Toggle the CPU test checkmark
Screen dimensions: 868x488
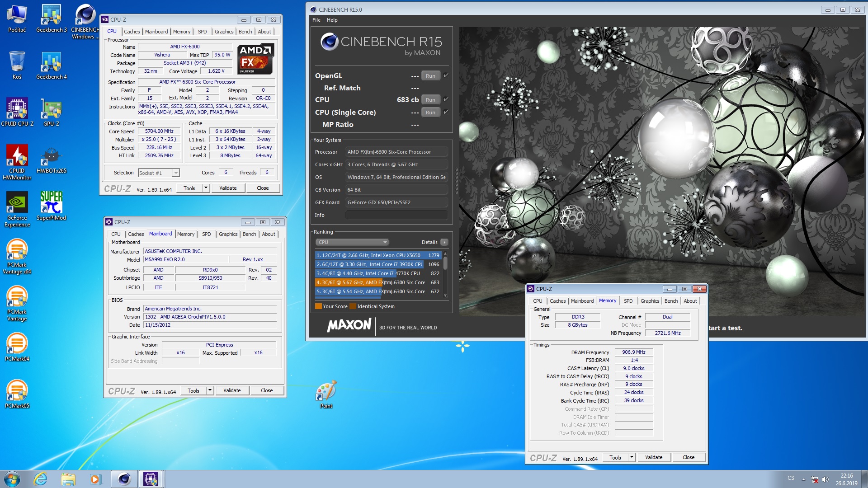click(x=446, y=99)
